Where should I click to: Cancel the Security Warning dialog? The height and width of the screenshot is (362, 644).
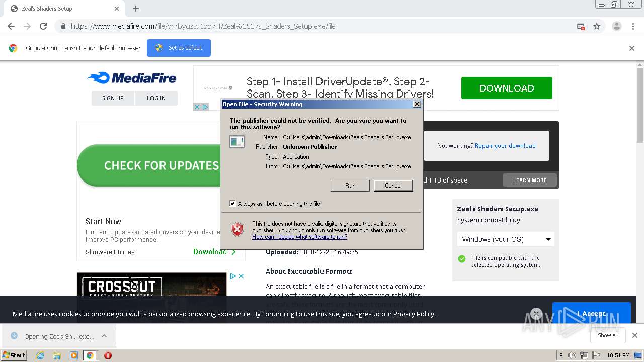[393, 186]
